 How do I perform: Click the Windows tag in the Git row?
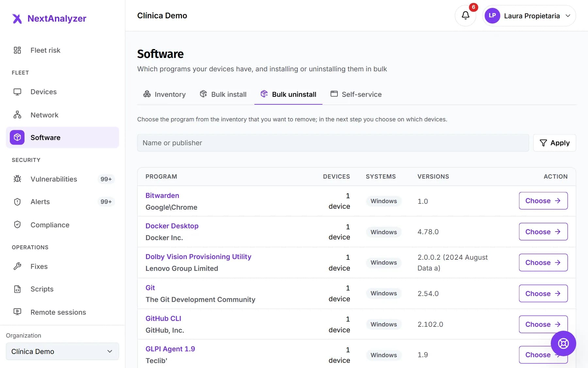(384, 293)
